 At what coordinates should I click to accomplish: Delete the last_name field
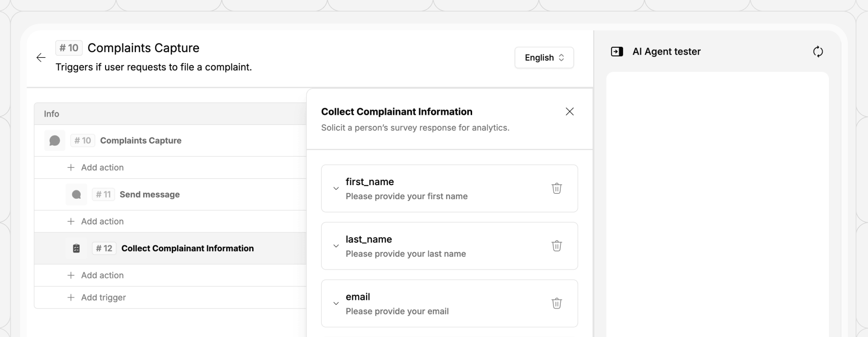[x=556, y=246]
